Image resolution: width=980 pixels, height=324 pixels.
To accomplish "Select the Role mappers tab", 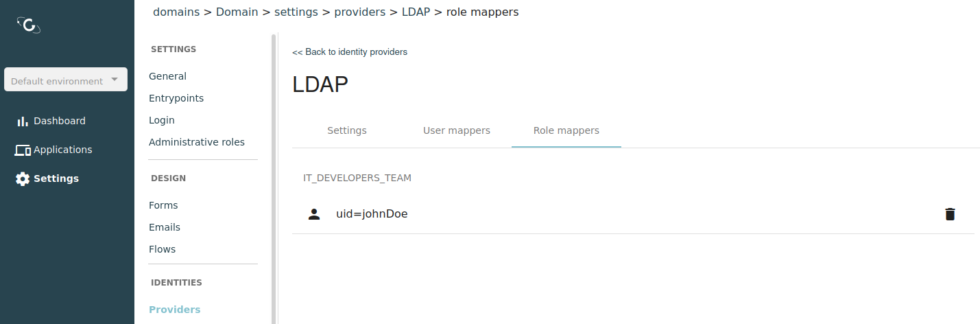I will (x=566, y=130).
